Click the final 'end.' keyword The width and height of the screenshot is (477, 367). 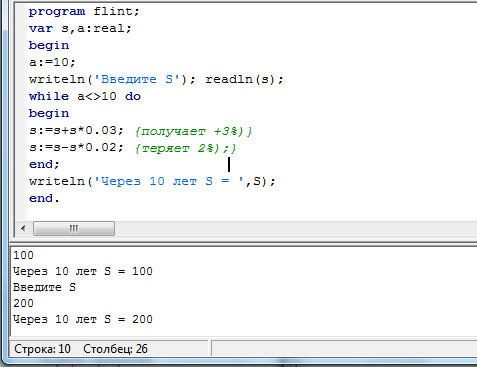click(44, 198)
